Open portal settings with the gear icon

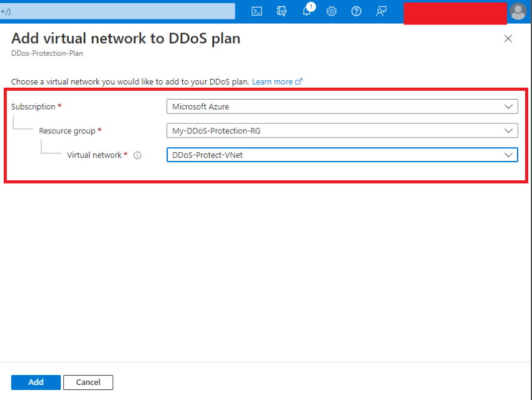coord(331,11)
